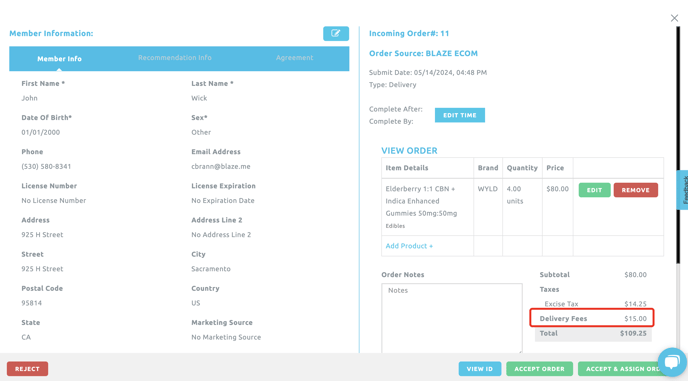Select the phone number (530) 580-8341

pyautogui.click(x=46, y=166)
